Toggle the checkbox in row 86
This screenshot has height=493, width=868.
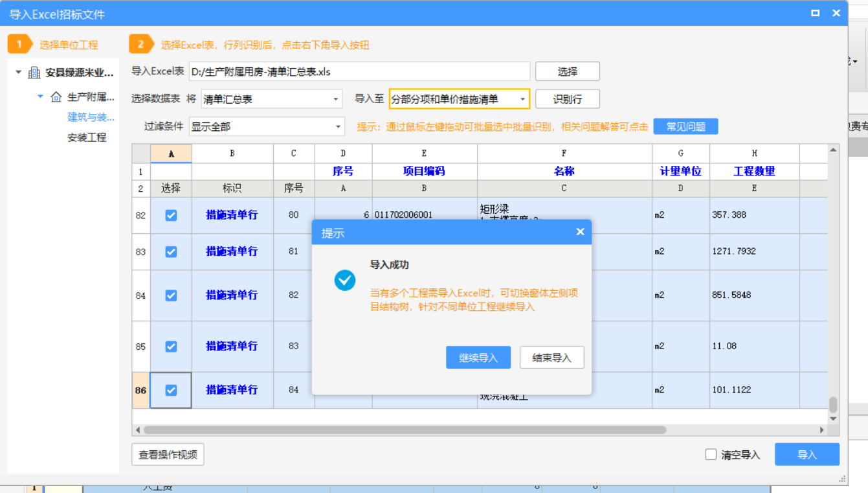point(171,390)
